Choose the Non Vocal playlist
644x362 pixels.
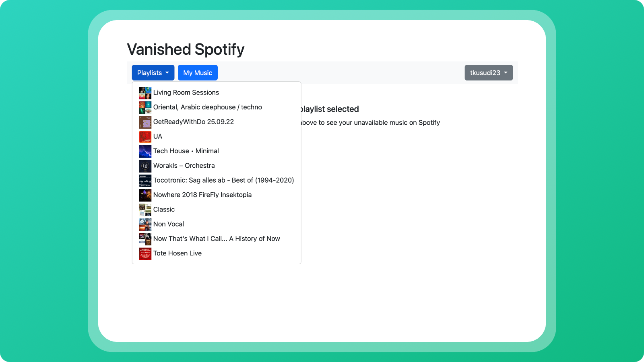point(168,224)
